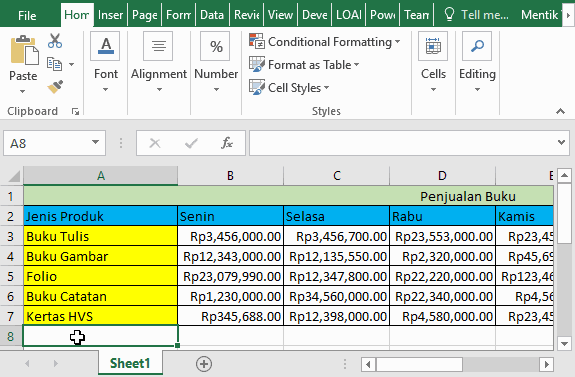Click the Paste clipboard icon
Viewport: 575px width, 377px height.
coord(25,50)
